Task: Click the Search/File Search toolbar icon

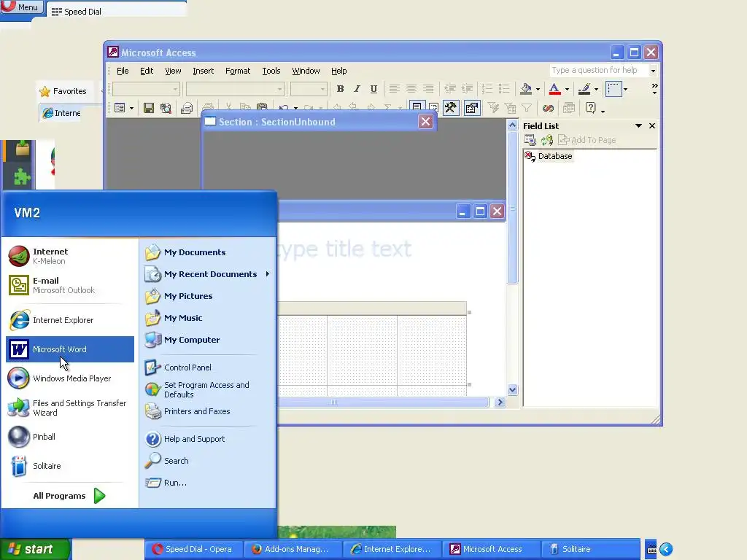Action: click(x=166, y=109)
